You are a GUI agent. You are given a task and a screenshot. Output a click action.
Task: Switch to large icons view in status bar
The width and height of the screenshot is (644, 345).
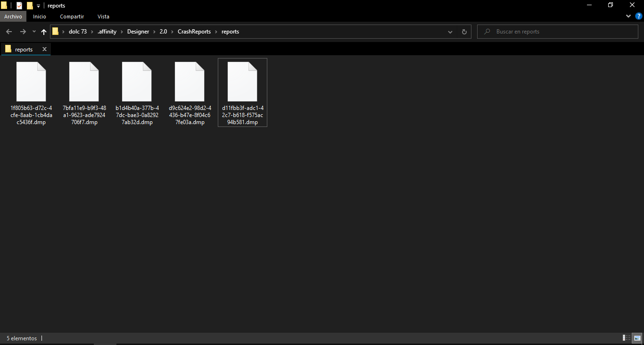click(x=637, y=338)
